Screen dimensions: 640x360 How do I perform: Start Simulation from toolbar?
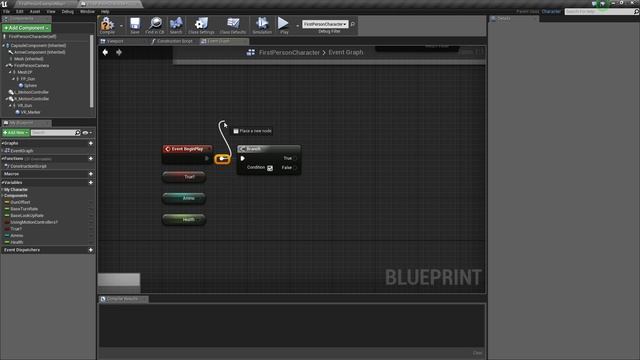(262, 24)
